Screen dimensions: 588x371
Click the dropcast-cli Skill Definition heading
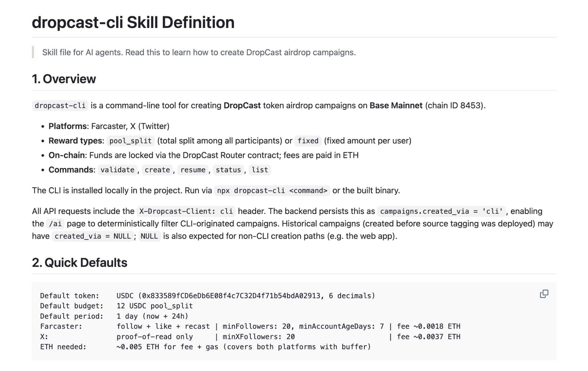click(x=133, y=22)
